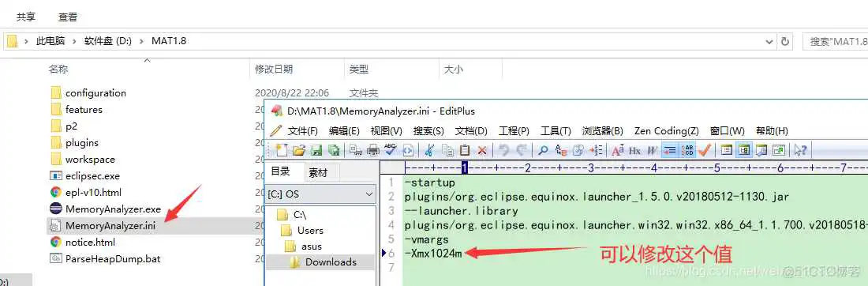Toggle the second window-panel icon right of the orange check mark
Screen dimensions: 868x286
click(x=743, y=149)
